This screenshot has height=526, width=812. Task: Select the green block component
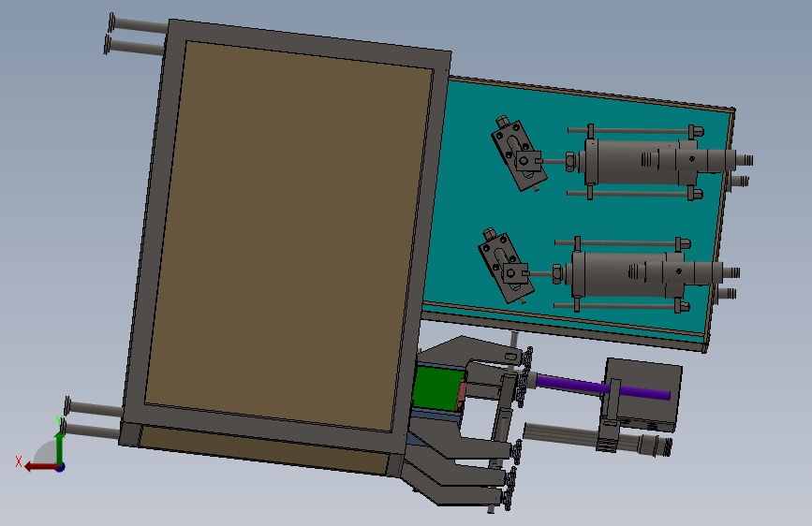click(x=437, y=387)
